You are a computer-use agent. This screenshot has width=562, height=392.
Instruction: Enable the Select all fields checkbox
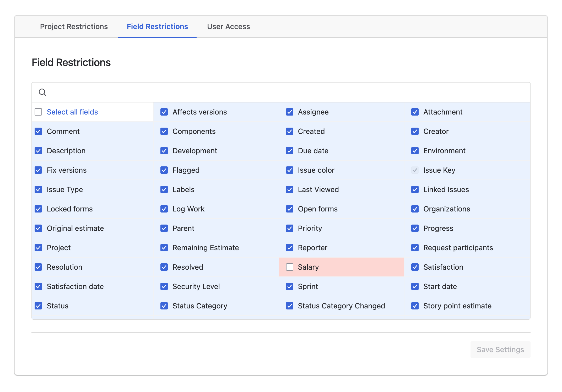point(38,112)
